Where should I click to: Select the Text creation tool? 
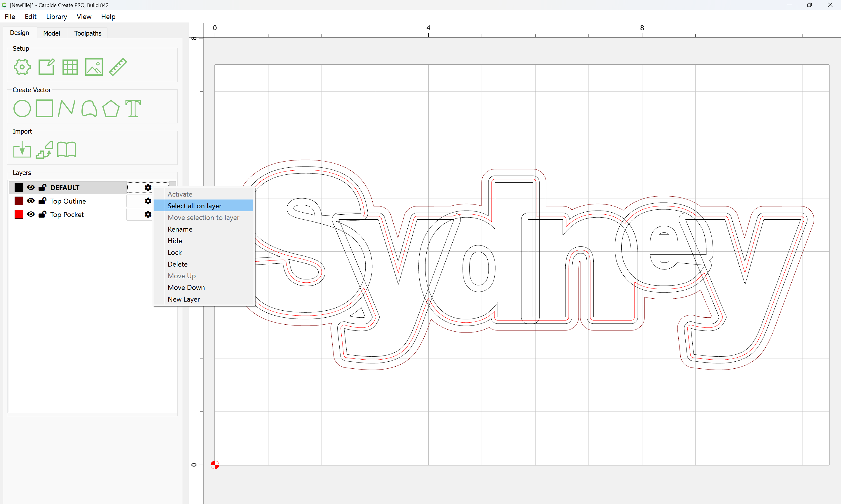tap(133, 109)
